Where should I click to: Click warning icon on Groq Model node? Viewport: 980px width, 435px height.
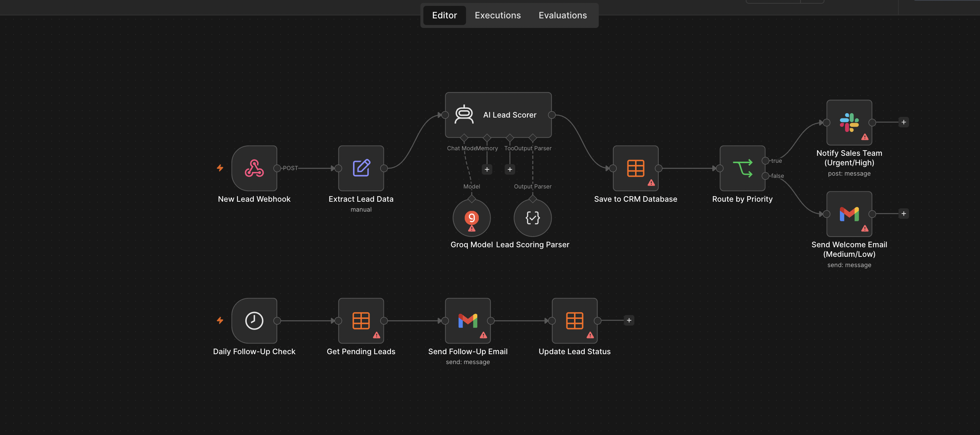click(x=472, y=229)
